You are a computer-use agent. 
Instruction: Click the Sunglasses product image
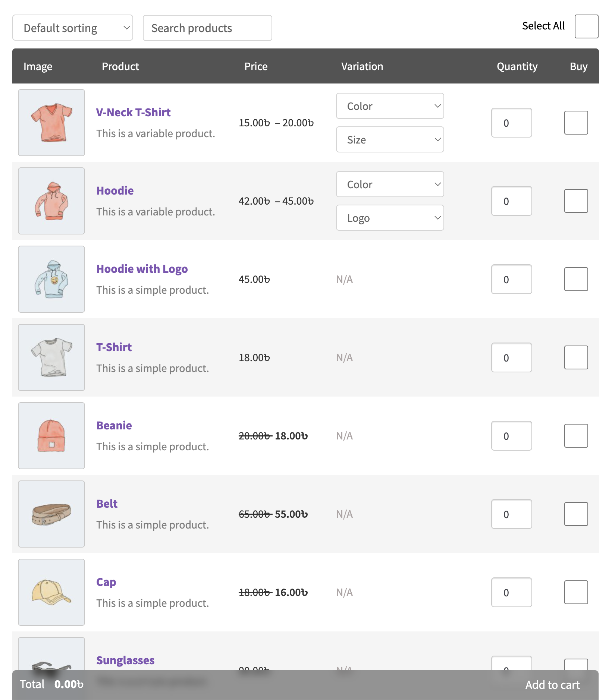click(51, 667)
